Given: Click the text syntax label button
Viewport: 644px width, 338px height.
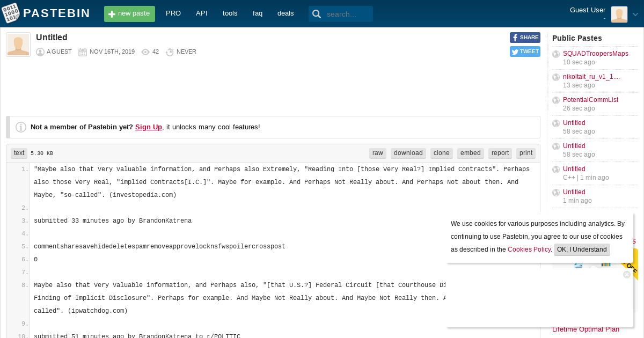Looking at the screenshot, I should coord(19,153).
